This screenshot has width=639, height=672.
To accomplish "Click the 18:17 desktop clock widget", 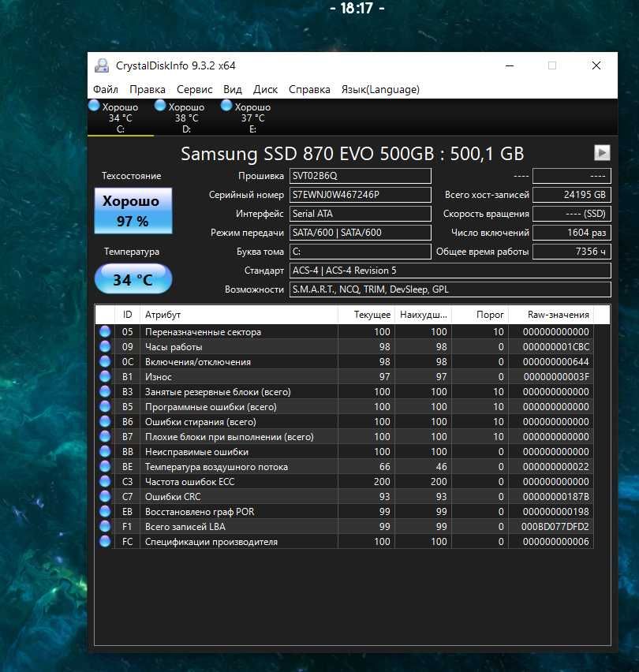I will (x=357, y=8).
